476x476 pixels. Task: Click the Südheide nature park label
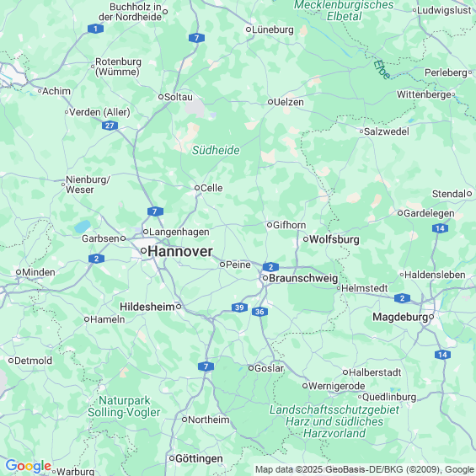(216, 150)
